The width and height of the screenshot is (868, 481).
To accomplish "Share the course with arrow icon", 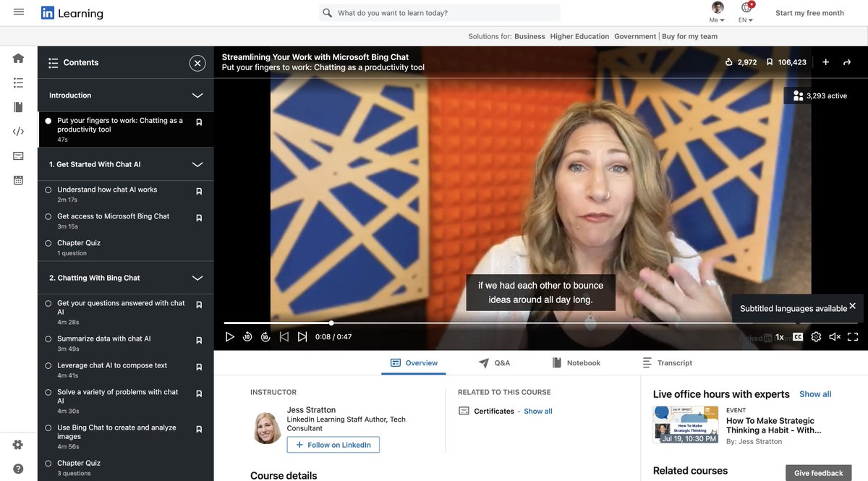I will coord(847,62).
